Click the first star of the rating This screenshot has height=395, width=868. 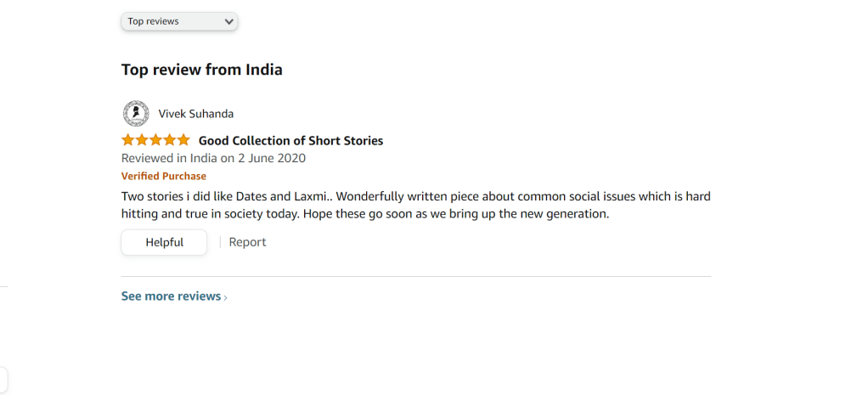click(129, 140)
